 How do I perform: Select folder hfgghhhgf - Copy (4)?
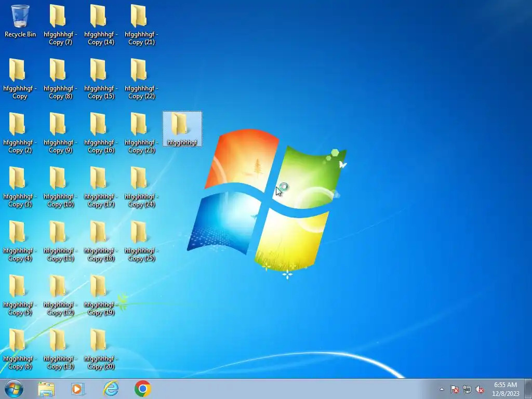20,241
